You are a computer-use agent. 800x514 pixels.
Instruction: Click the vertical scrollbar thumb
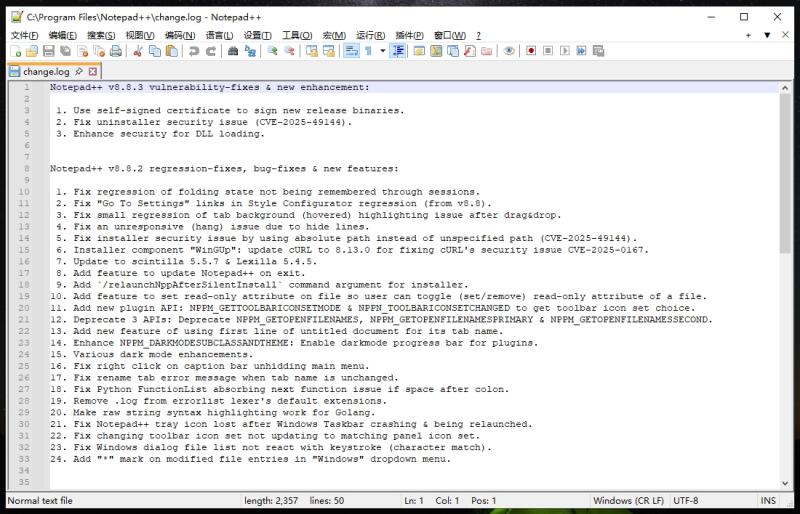point(785,173)
